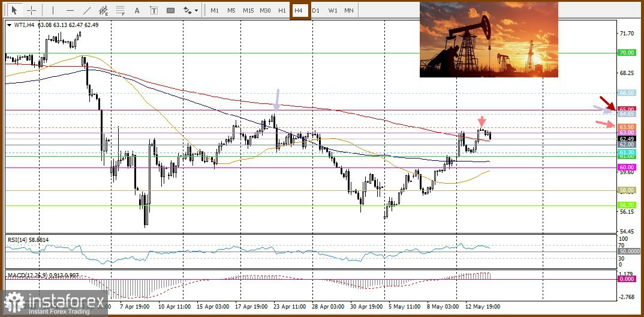The image size is (644, 317).
Task: Choose the text label tool
Action: pyautogui.click(x=154, y=10)
